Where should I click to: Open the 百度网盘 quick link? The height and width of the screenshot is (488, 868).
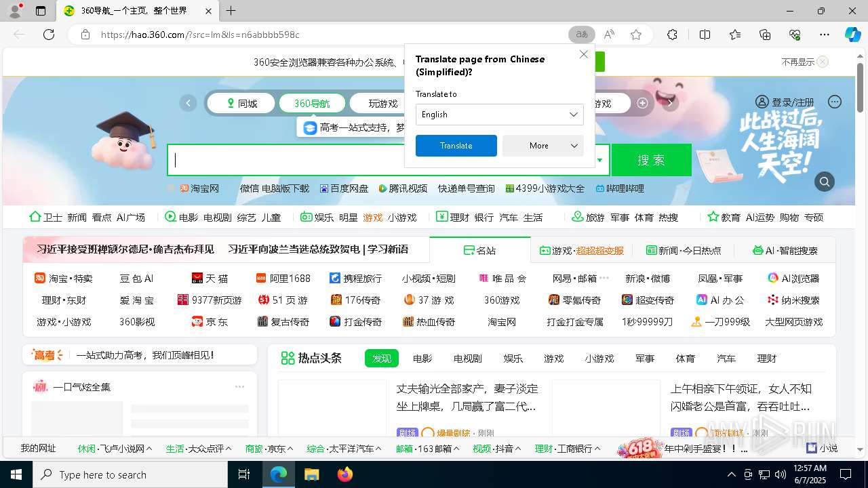(x=344, y=188)
